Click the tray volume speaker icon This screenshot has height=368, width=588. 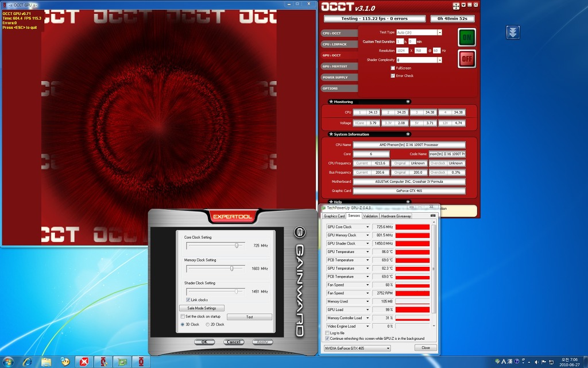coord(537,362)
